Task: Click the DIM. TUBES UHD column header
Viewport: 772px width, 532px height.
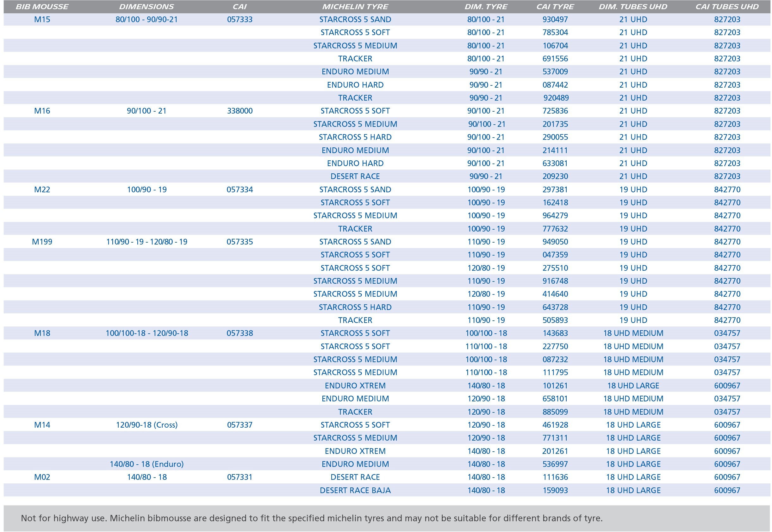Action: (x=633, y=7)
